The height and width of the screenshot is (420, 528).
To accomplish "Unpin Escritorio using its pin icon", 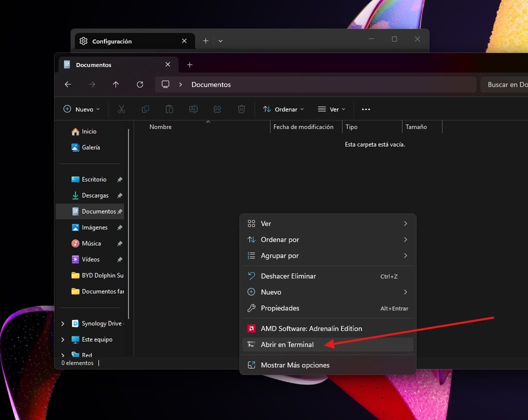I will click(119, 179).
